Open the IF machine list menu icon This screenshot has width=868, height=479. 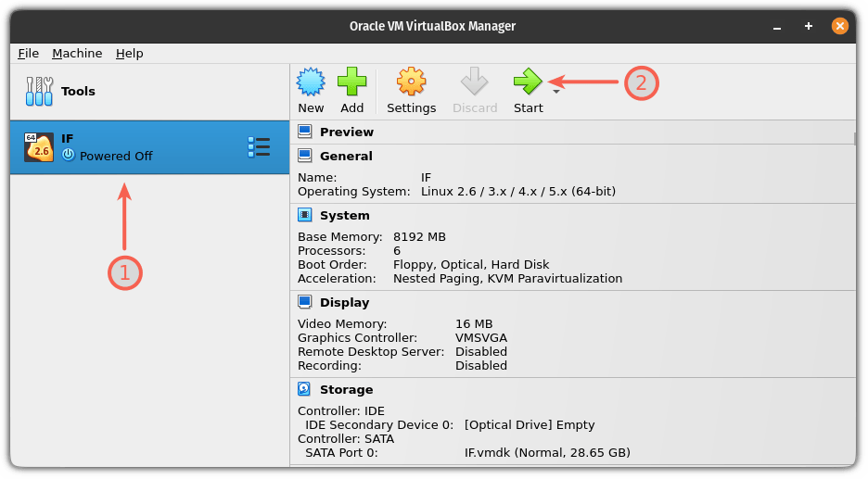click(x=259, y=147)
